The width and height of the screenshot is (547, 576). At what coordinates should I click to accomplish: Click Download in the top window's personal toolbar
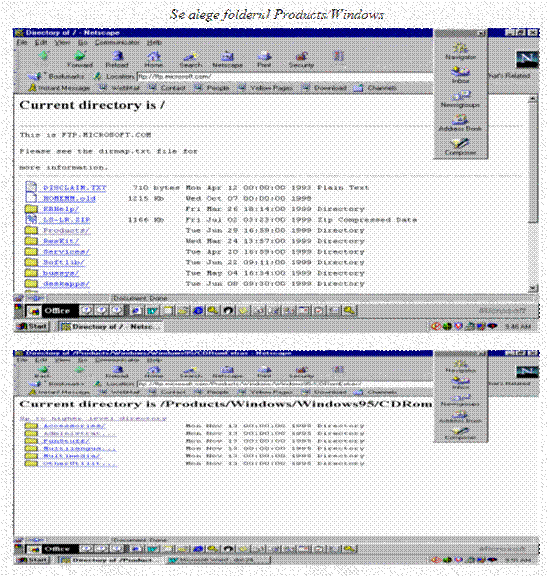(x=324, y=88)
